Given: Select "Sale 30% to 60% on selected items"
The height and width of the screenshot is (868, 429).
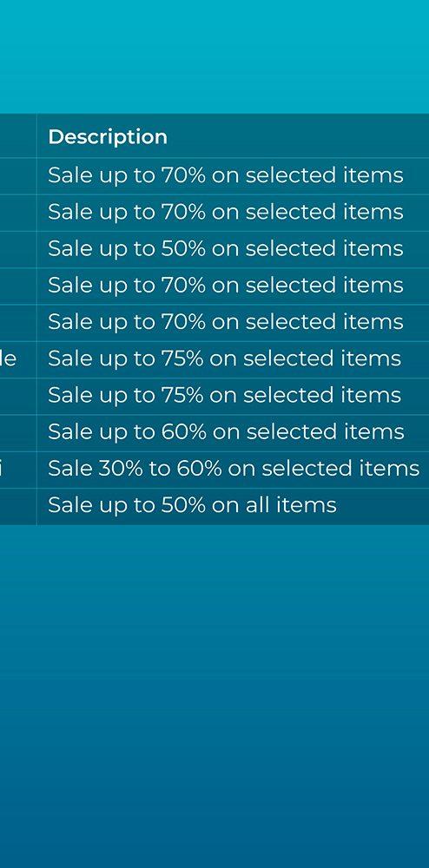Looking at the screenshot, I should tap(234, 469).
